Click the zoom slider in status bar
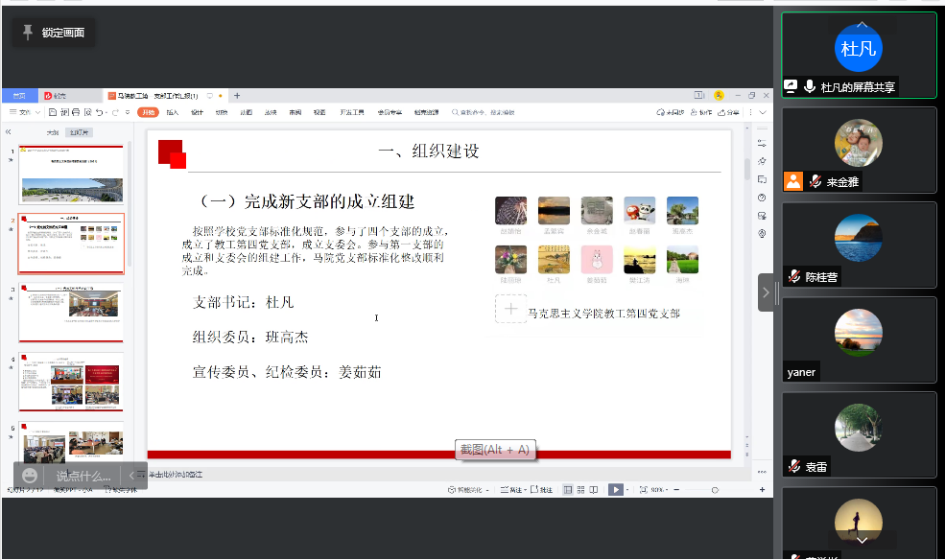The image size is (945, 560). [x=715, y=490]
